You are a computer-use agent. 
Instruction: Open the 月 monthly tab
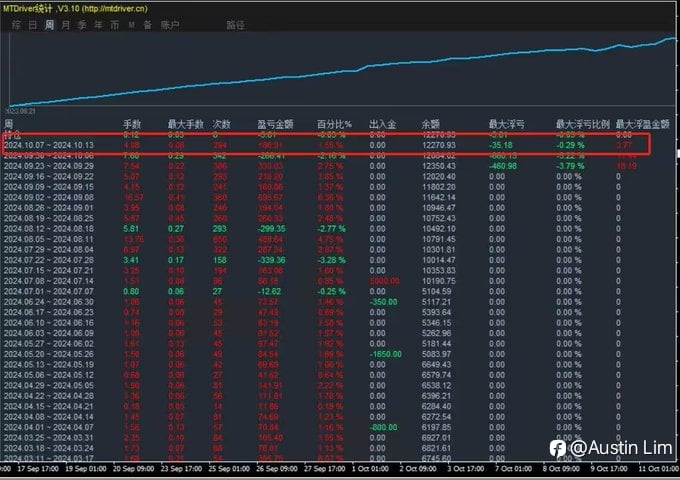click(65, 25)
